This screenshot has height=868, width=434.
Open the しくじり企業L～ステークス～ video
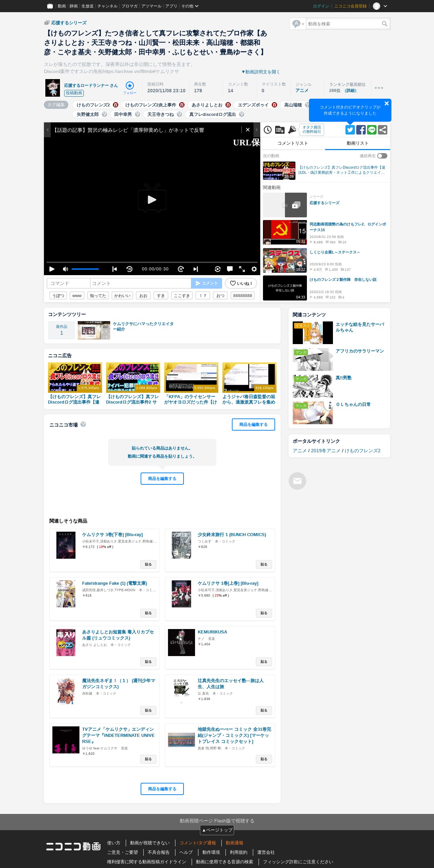(x=335, y=252)
